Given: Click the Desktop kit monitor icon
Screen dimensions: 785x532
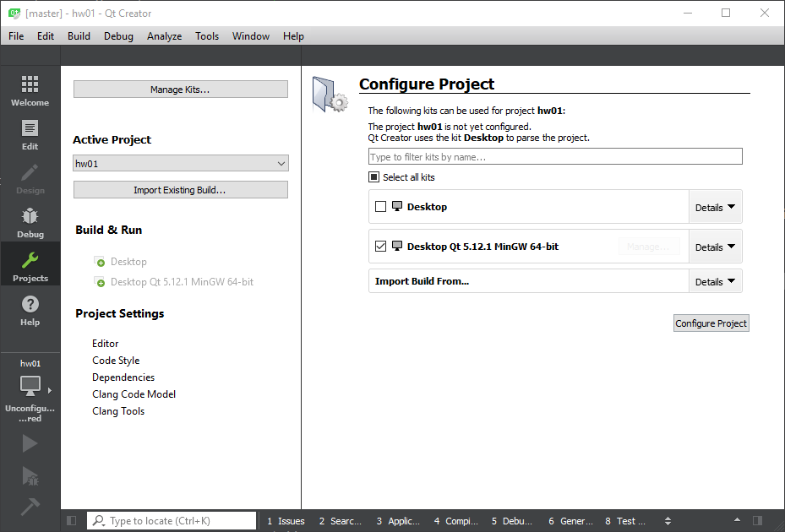Looking at the screenshot, I should pos(397,206).
